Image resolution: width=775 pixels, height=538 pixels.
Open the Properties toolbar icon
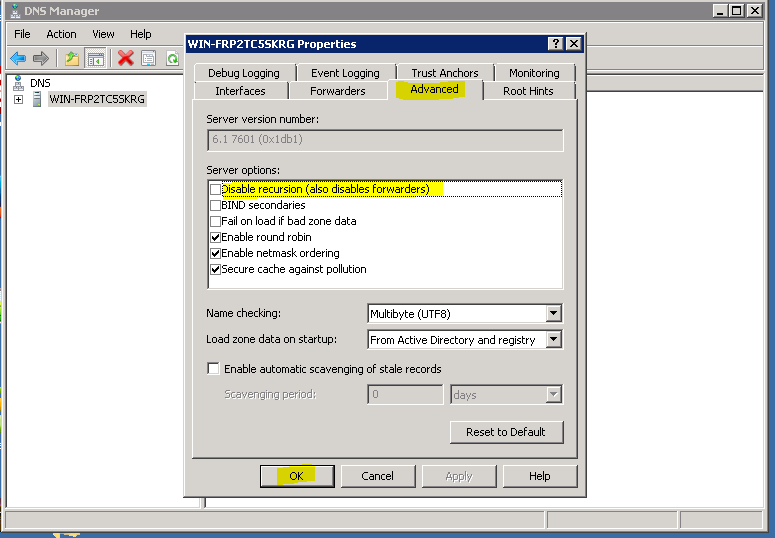click(x=148, y=58)
